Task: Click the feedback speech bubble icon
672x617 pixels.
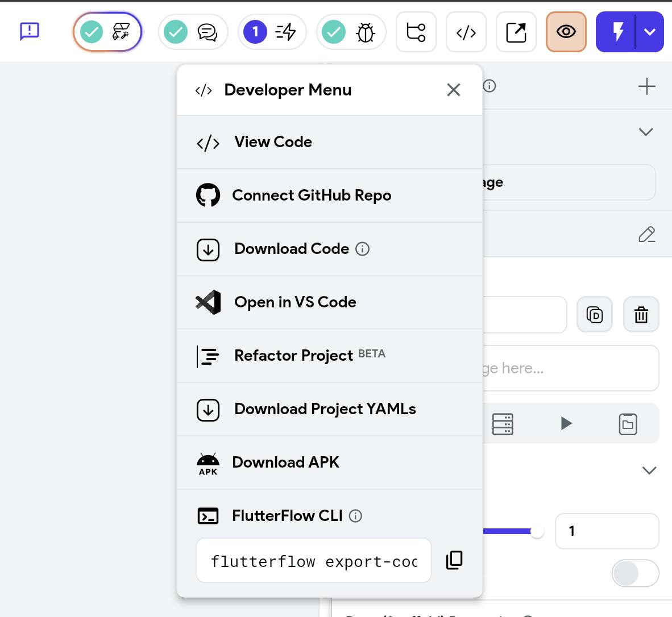Action: (30, 32)
